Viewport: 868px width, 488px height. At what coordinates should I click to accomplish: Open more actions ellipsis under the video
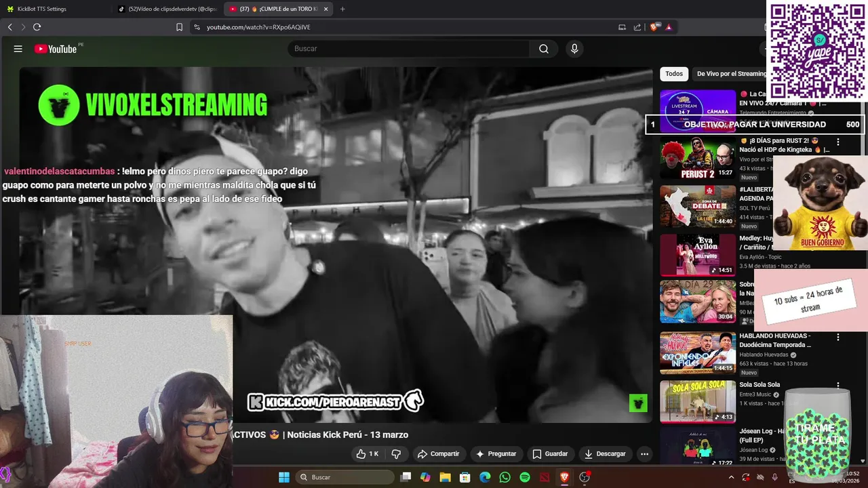coord(645,453)
